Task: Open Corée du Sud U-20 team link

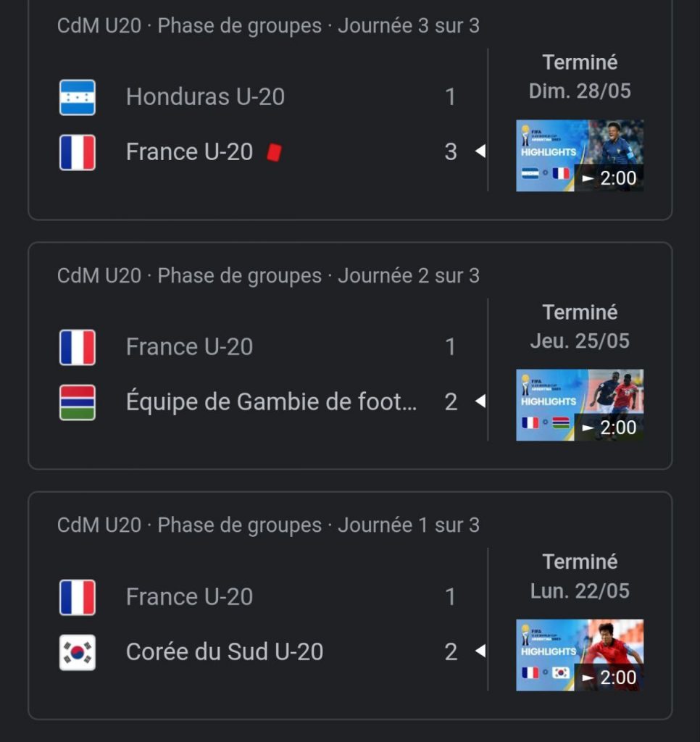Action: (x=225, y=651)
